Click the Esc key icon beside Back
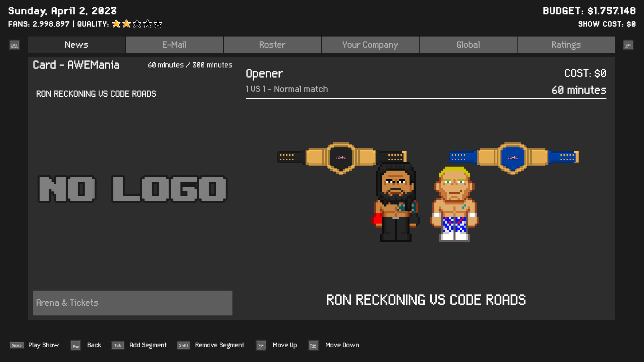 [75, 345]
